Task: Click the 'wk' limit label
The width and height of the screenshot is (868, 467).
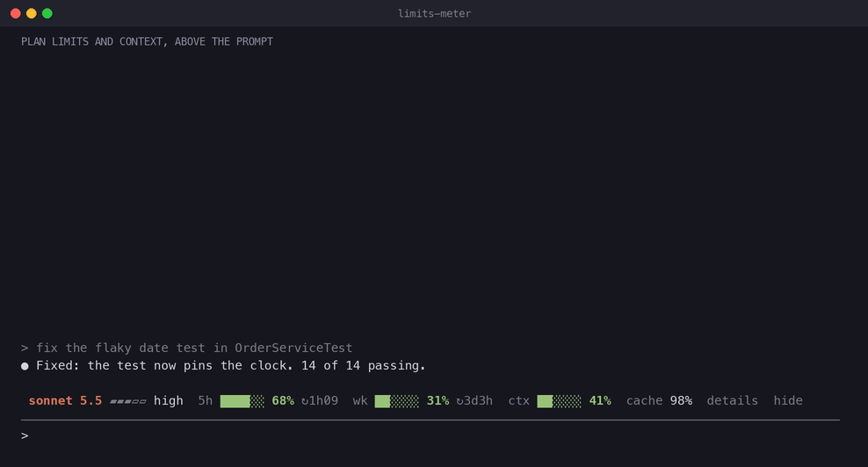Action: tap(360, 400)
